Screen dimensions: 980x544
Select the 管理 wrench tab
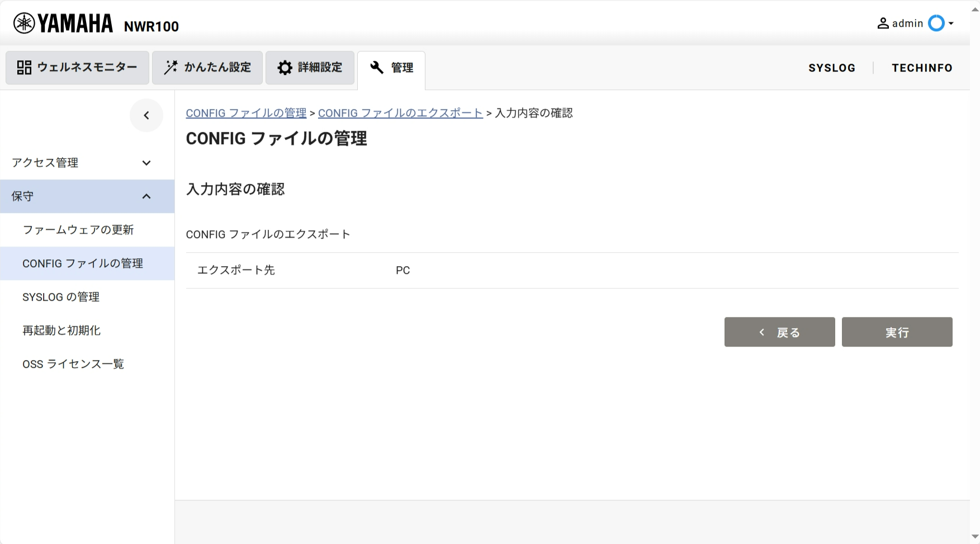(391, 68)
